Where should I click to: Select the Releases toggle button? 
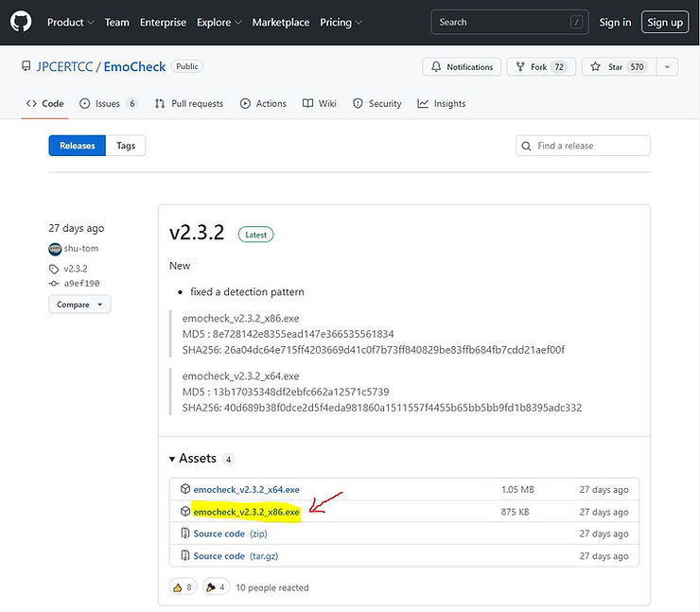click(78, 146)
